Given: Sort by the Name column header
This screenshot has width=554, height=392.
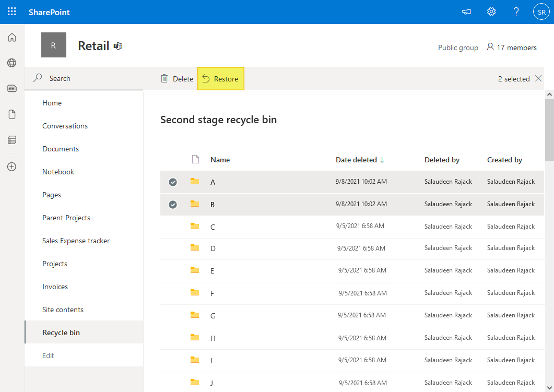Looking at the screenshot, I should 220,160.
